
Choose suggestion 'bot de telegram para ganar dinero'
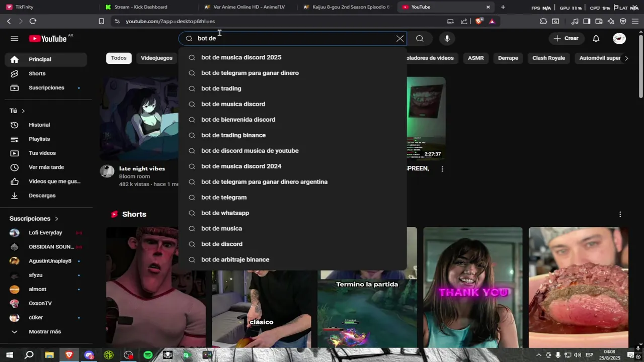292,73
